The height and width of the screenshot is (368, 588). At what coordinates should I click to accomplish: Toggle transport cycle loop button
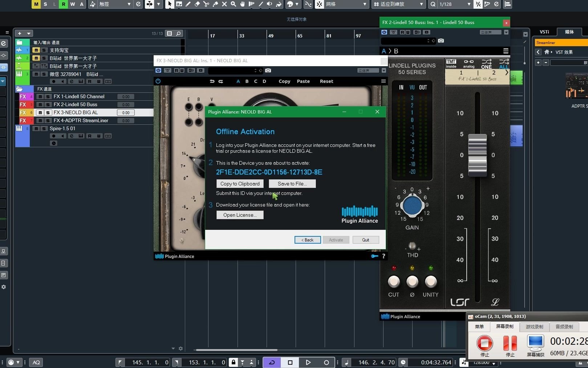point(272,362)
